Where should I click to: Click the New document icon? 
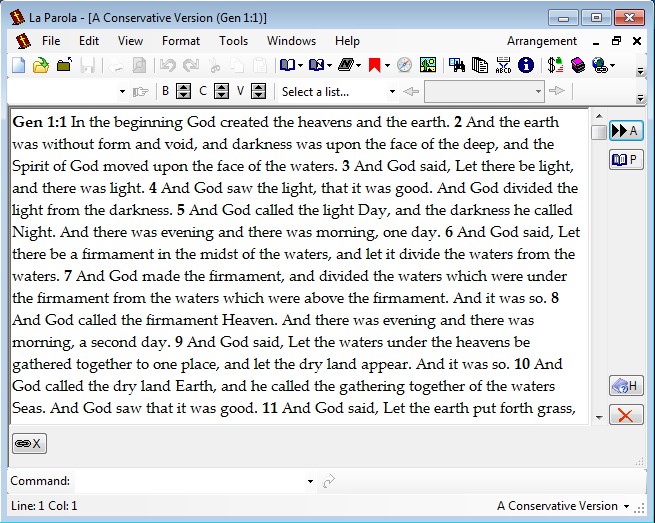(18, 66)
